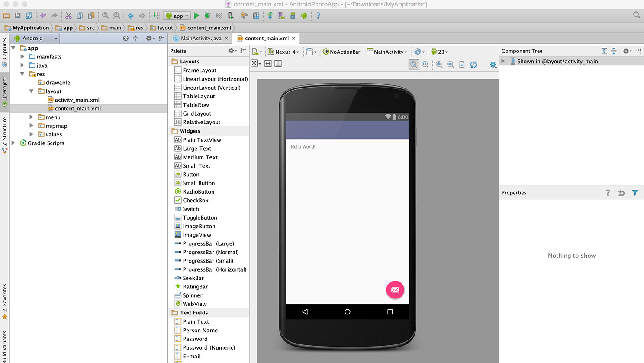Click the magnifier-plus zoom in icon above the preview
Image resolution: width=644 pixels, height=363 pixels.
[439, 64]
